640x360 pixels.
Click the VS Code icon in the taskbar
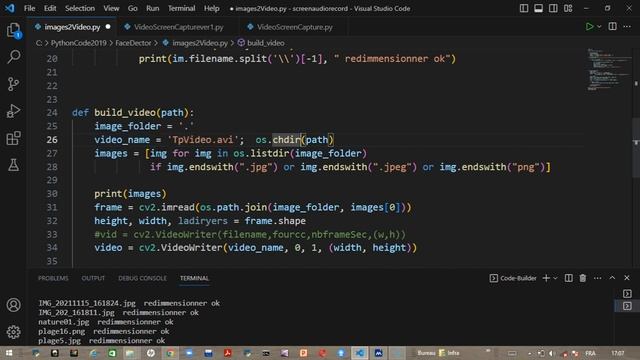pyautogui.click(x=360, y=353)
